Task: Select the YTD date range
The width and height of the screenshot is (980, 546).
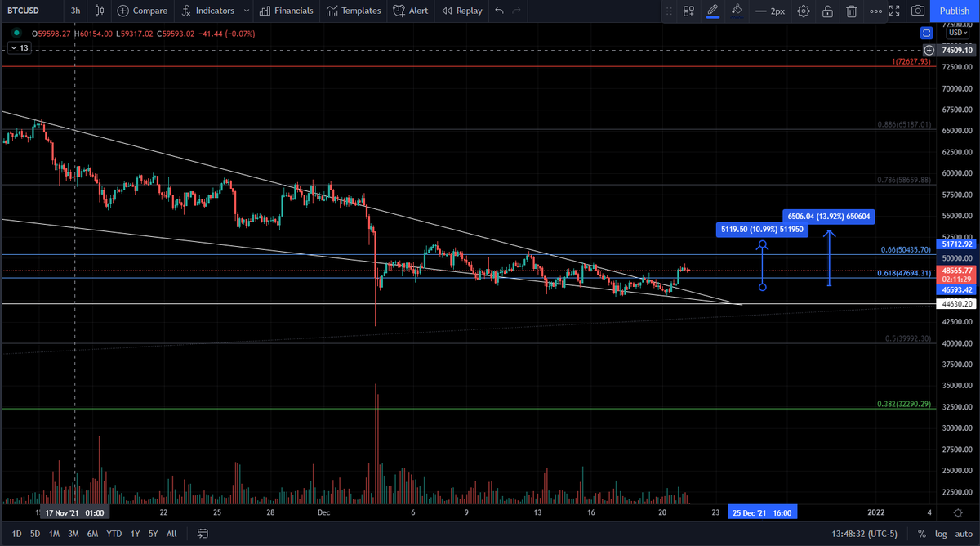Action: click(114, 534)
